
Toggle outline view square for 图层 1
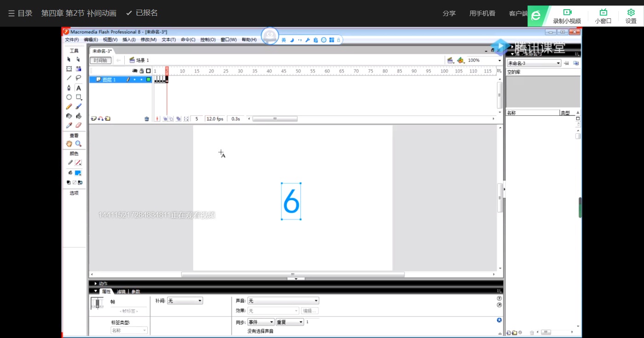coord(149,80)
